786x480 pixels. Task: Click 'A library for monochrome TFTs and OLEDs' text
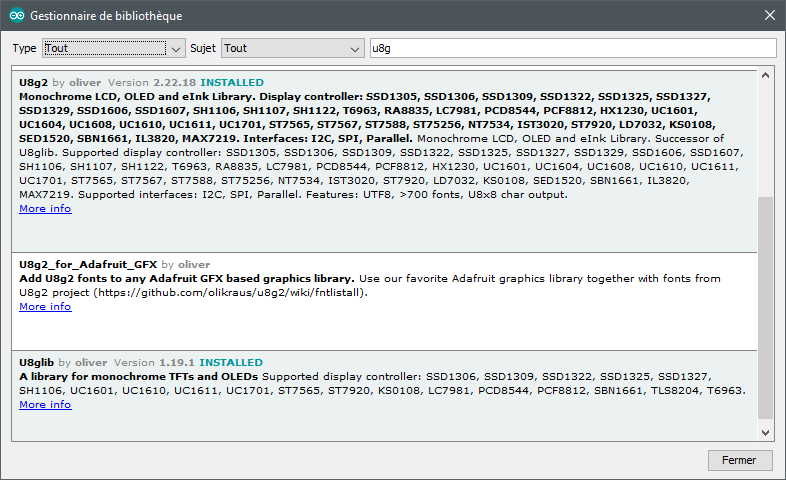click(x=138, y=376)
